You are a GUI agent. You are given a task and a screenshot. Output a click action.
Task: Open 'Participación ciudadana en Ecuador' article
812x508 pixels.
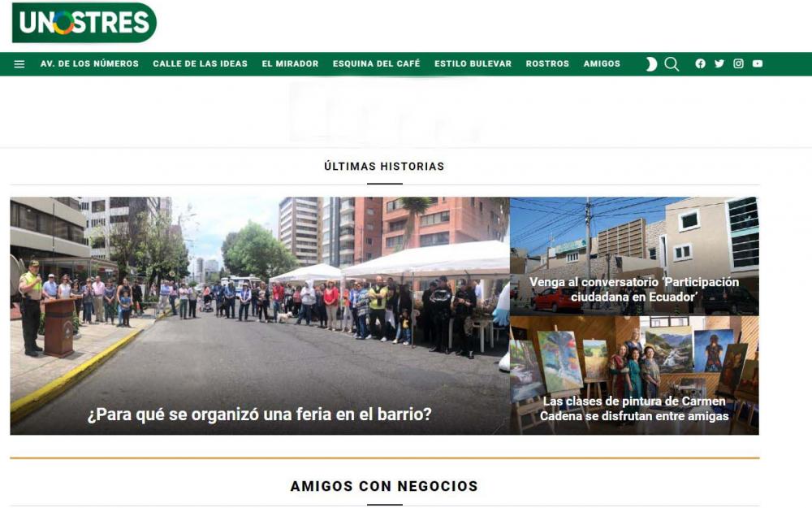tap(634, 289)
